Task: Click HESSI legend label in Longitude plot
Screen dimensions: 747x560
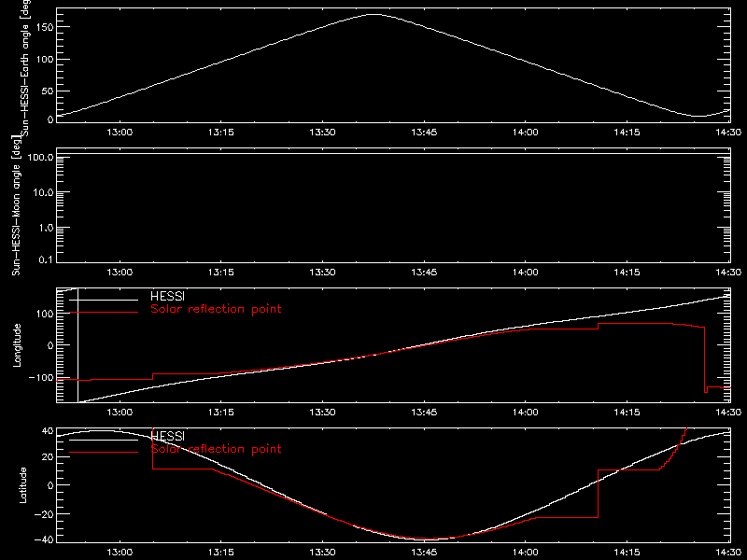Action: [x=167, y=296]
